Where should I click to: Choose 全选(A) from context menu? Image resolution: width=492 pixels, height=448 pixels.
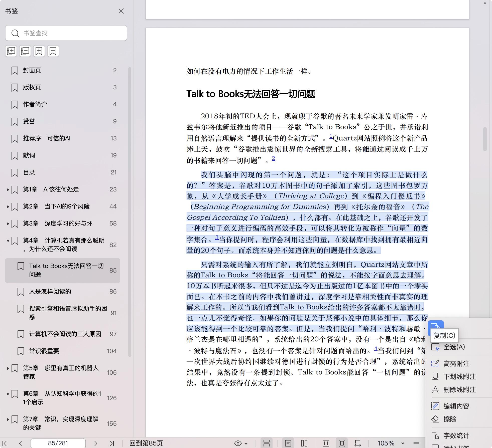[x=454, y=347]
